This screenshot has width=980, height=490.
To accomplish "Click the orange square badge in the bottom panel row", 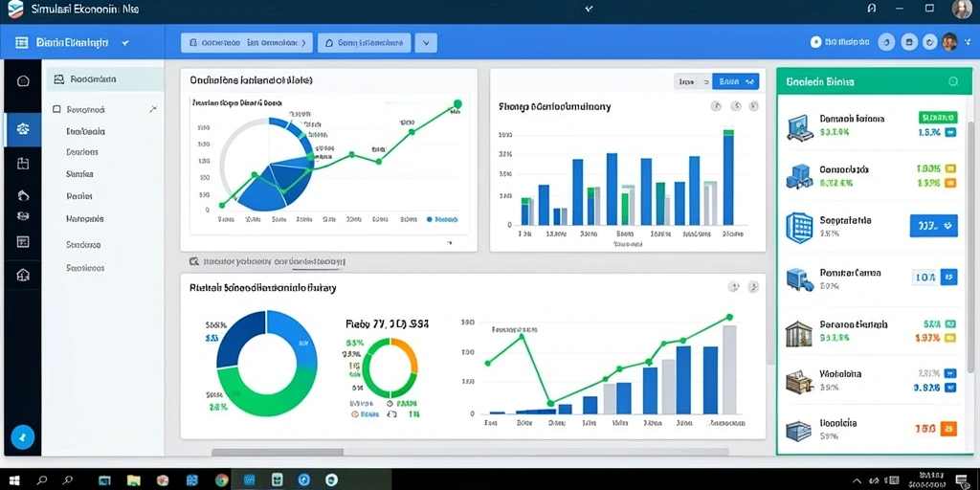I will [948, 429].
